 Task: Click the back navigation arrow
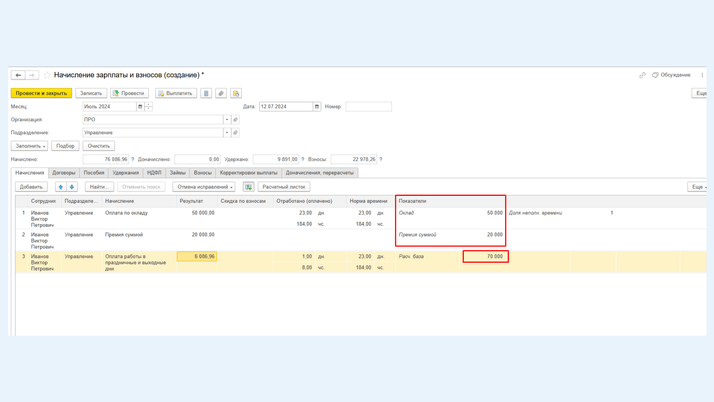click(x=18, y=75)
